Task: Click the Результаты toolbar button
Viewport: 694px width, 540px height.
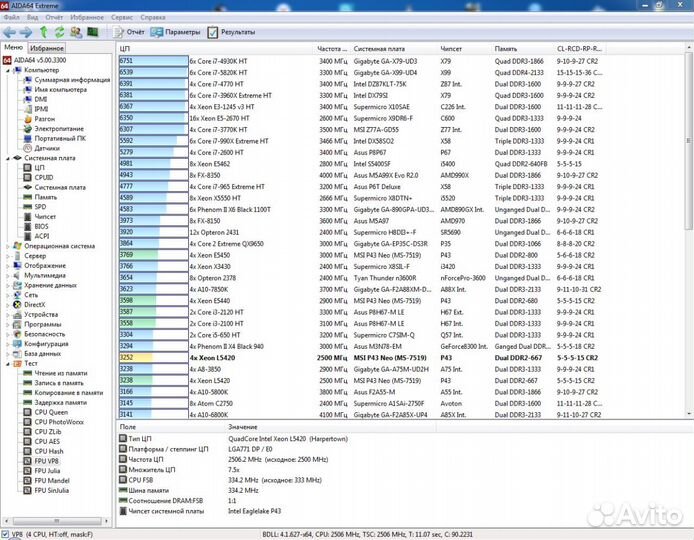Action: tap(231, 32)
